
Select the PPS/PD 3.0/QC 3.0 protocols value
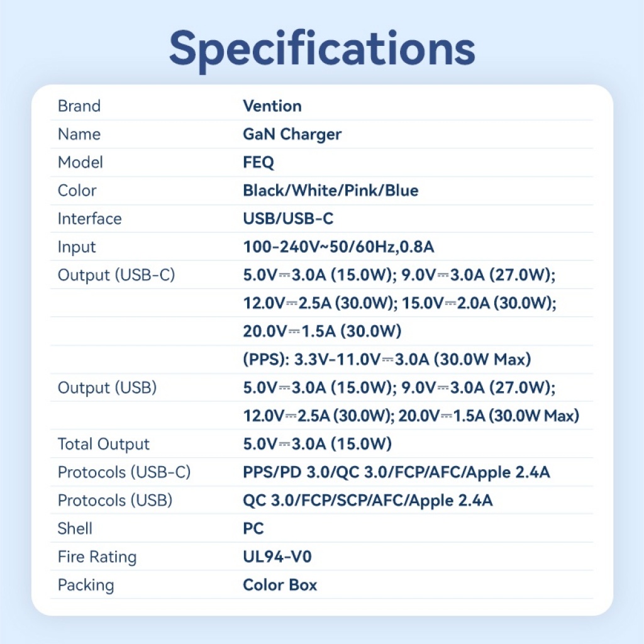396,472
